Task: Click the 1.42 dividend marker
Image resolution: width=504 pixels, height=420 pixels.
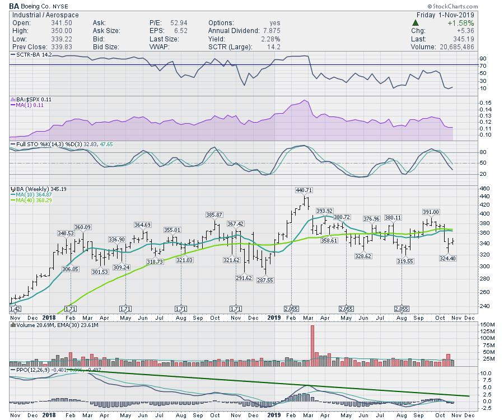Action: pos(15,309)
